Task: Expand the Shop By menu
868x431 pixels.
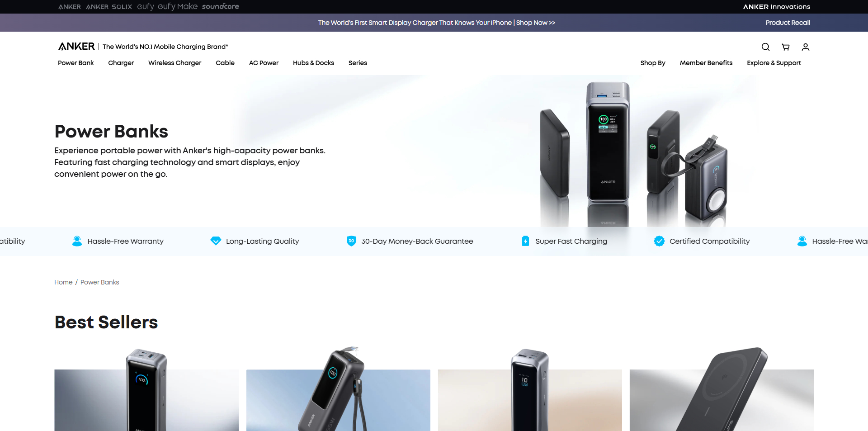Action: pos(653,63)
